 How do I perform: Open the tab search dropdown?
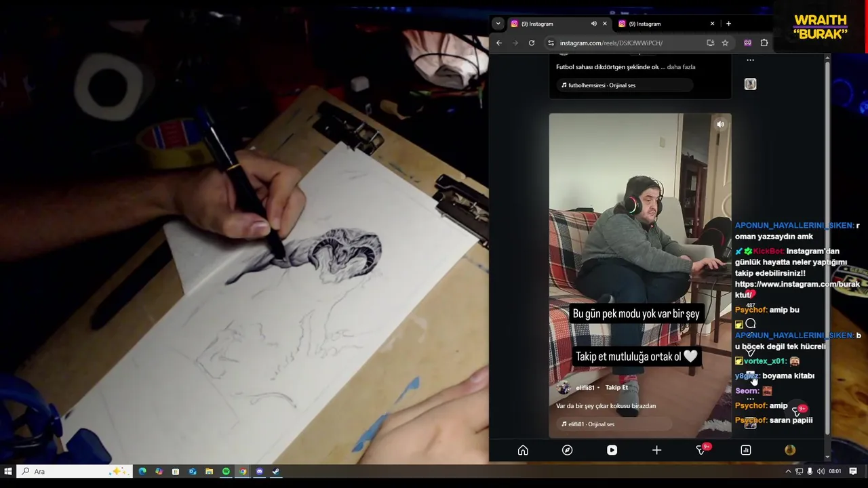[498, 24]
